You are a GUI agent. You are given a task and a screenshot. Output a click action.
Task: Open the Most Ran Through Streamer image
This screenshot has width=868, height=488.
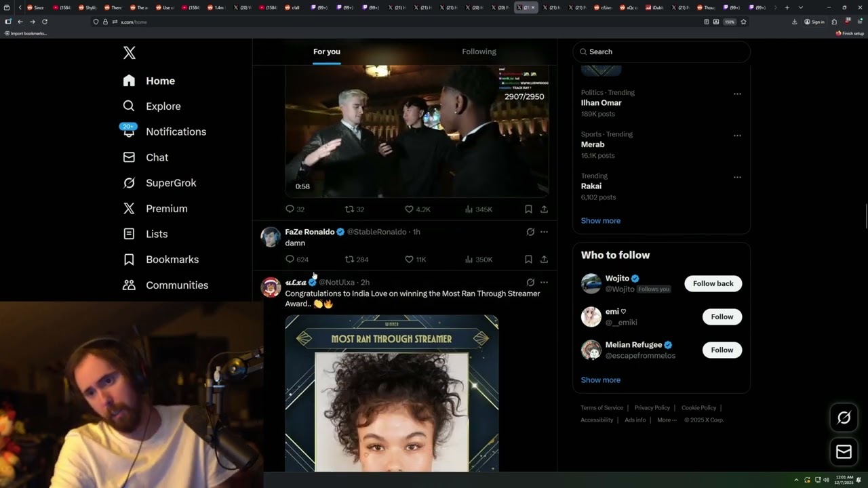click(x=392, y=393)
